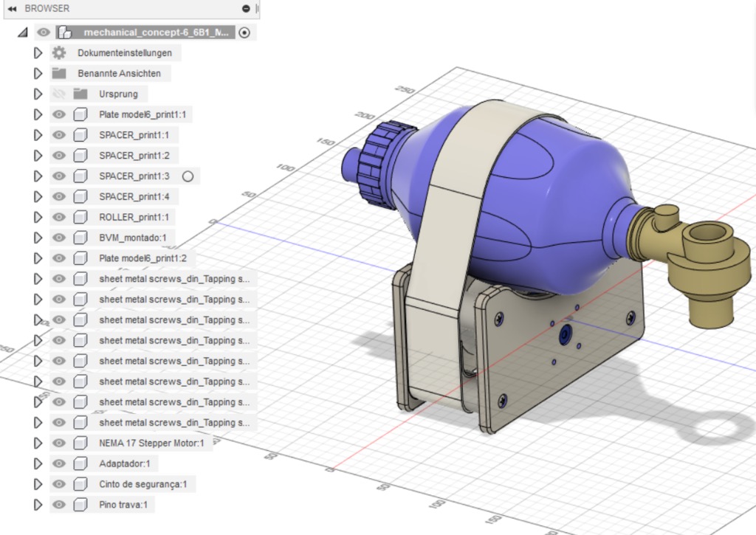Expand Adaptador:1 component
The height and width of the screenshot is (535, 756).
pos(38,463)
